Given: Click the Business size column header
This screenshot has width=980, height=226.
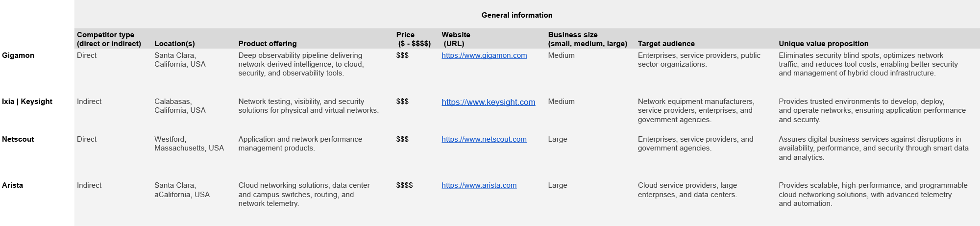Looking at the screenshot, I should (588, 39).
